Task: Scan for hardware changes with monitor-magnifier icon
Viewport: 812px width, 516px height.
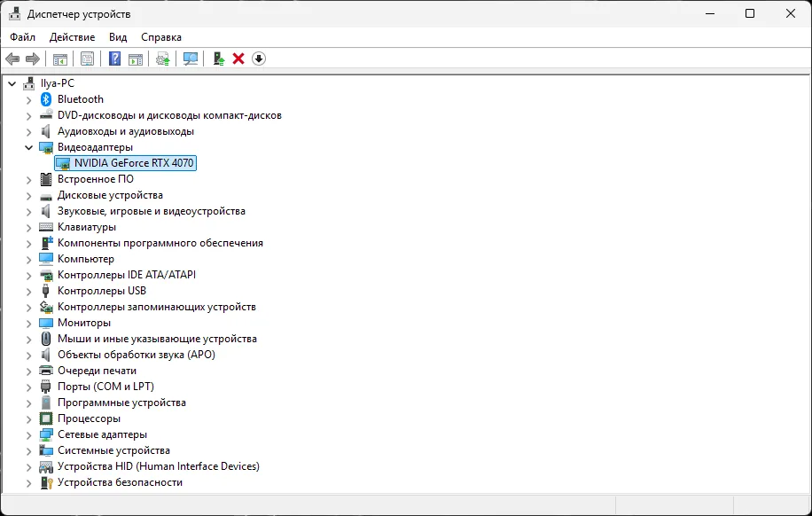Action: click(x=191, y=59)
